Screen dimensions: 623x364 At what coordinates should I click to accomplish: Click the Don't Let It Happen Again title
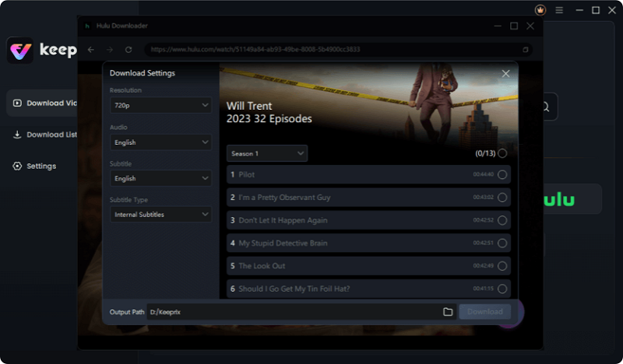coord(283,220)
